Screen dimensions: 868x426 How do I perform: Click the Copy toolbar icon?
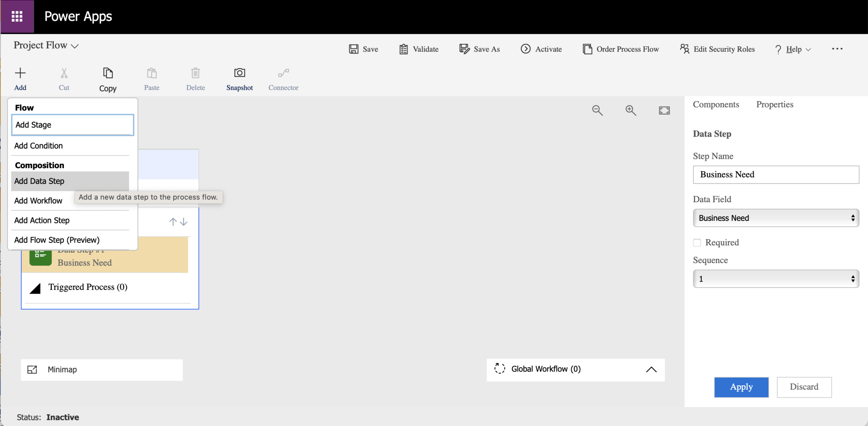pos(108,73)
